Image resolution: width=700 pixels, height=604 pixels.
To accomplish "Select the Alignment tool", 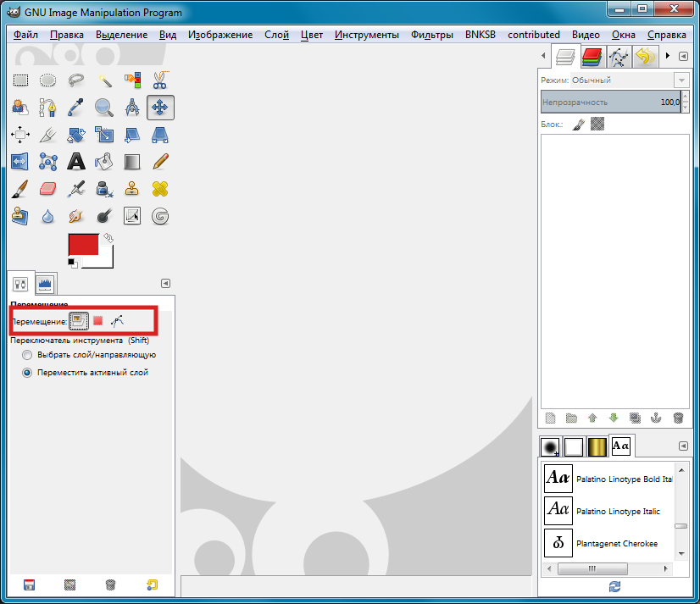I will coord(20,135).
